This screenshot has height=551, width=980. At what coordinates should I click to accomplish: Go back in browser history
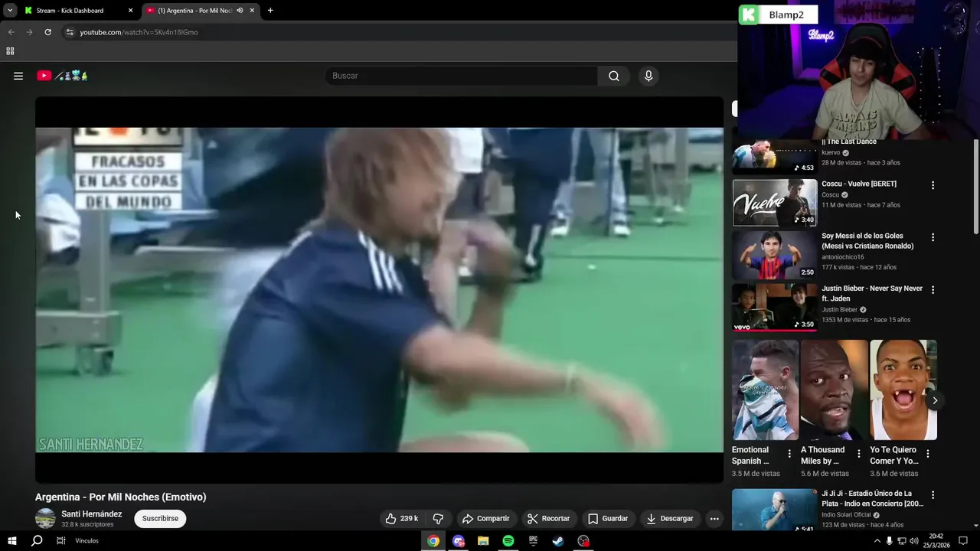pos(11,32)
